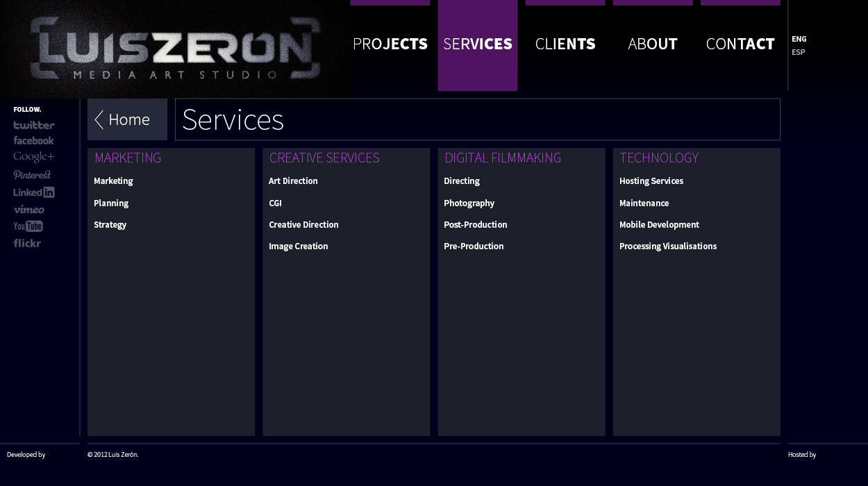
Task: Click the © 2012 Luis Zerón copyright text
Action: [x=113, y=455]
